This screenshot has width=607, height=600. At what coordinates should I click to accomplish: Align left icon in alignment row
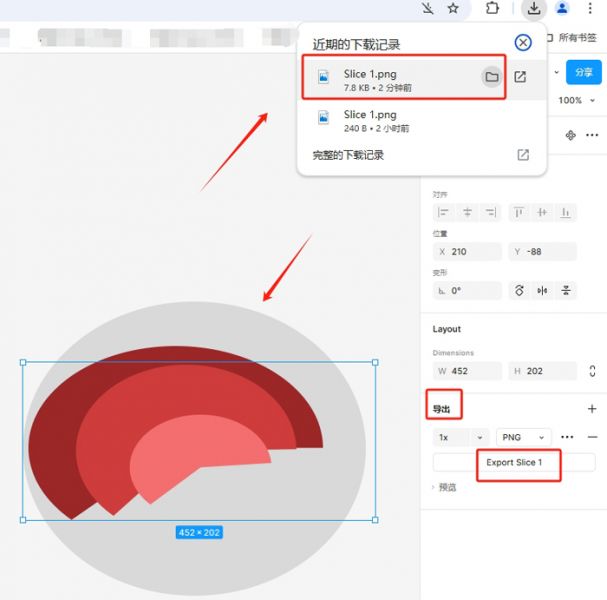443,212
